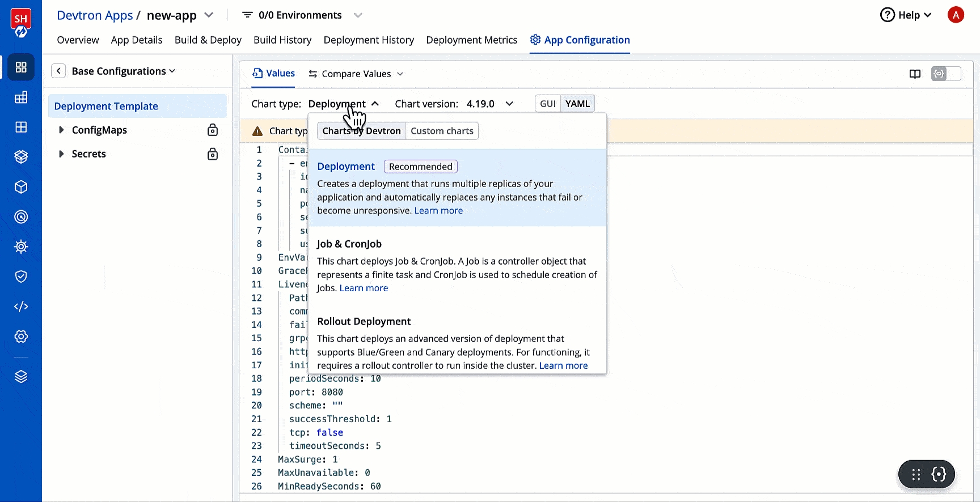Click the user avatar A
The image size is (980, 502).
[x=956, y=15]
